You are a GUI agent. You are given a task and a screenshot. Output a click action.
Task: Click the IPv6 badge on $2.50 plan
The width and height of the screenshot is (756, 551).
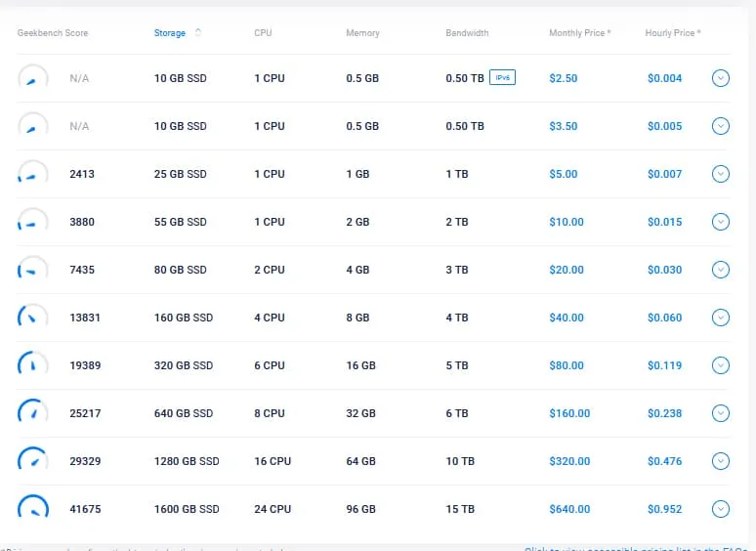(x=502, y=77)
